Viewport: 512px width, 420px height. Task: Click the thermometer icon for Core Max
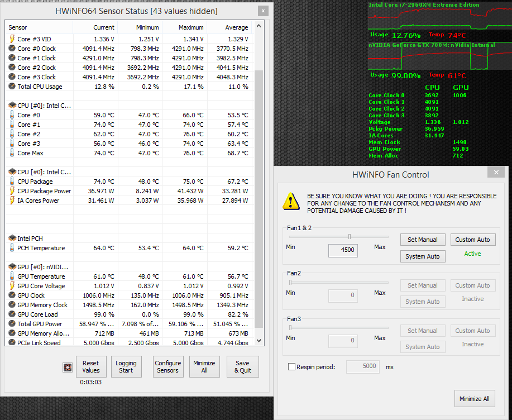point(12,153)
